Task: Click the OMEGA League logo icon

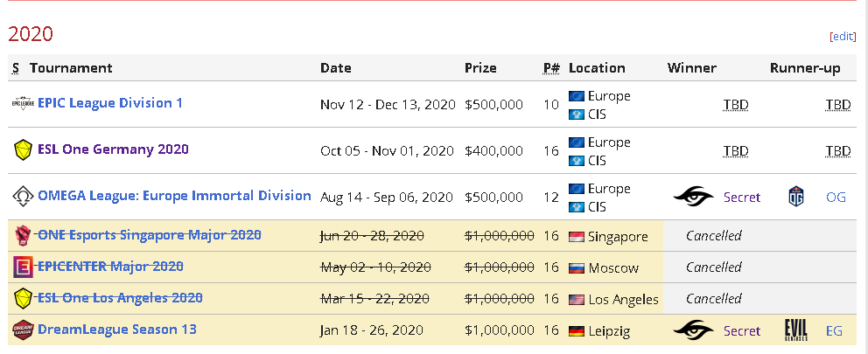Action: [22, 196]
